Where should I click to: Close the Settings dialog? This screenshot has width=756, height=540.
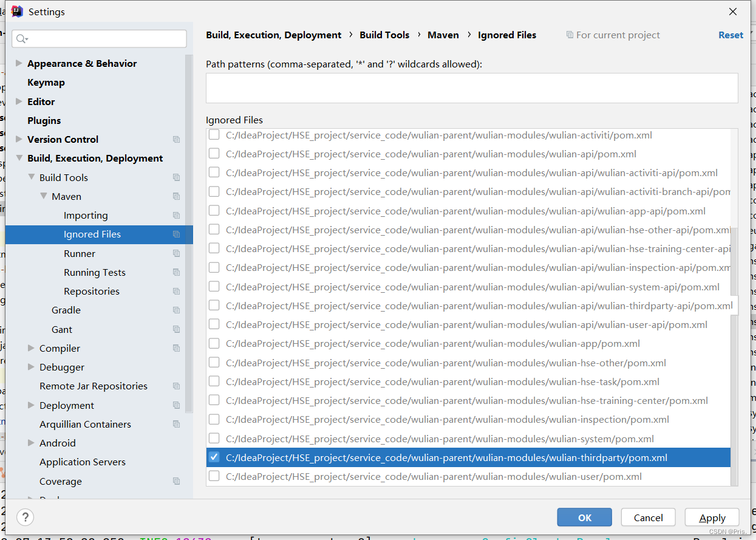click(733, 12)
